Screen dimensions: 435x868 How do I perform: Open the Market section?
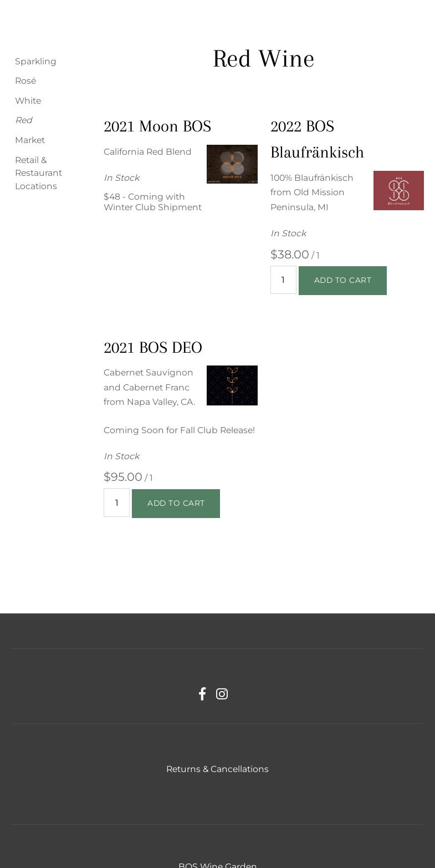(30, 140)
